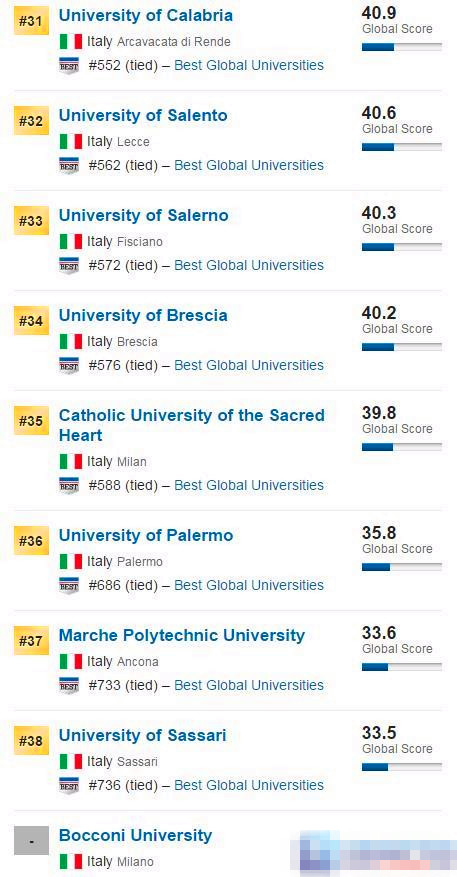This screenshot has width=457, height=877.
Task: Click Italy flag under University of Salento
Action: pos(71,142)
